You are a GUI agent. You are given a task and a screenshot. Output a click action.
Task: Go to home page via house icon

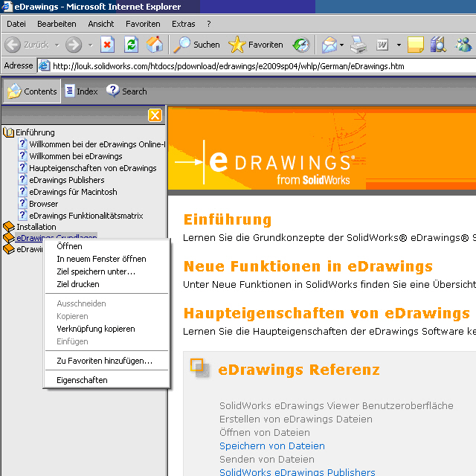click(155, 45)
